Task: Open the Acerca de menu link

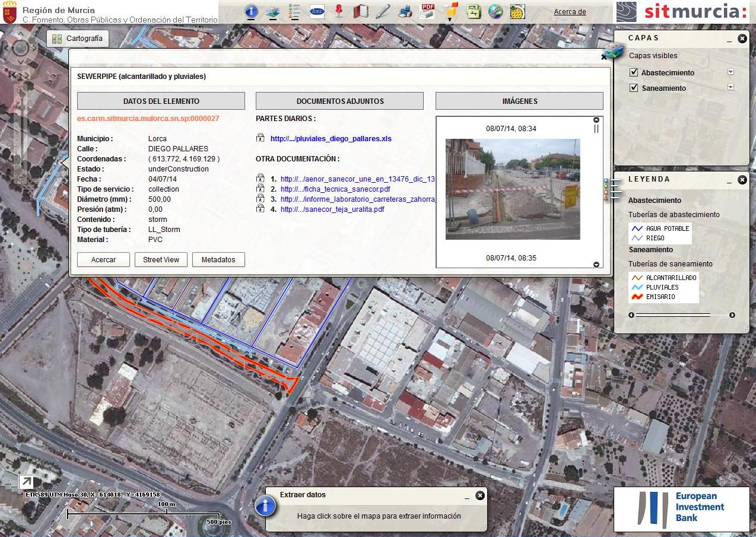Action: (570, 12)
